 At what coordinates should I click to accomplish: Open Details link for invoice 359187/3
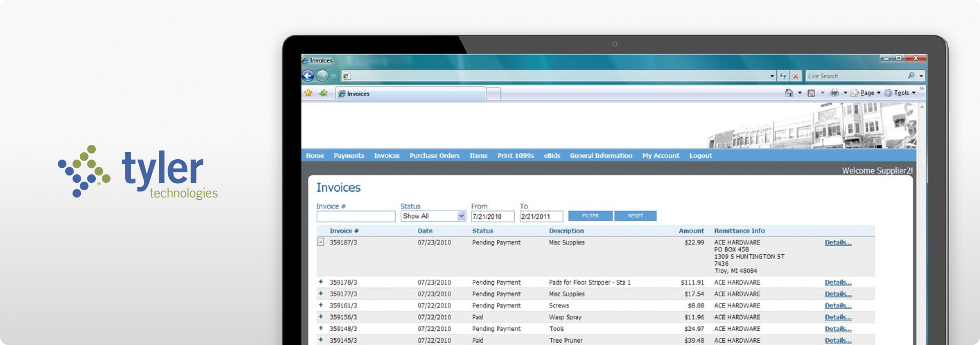(838, 242)
